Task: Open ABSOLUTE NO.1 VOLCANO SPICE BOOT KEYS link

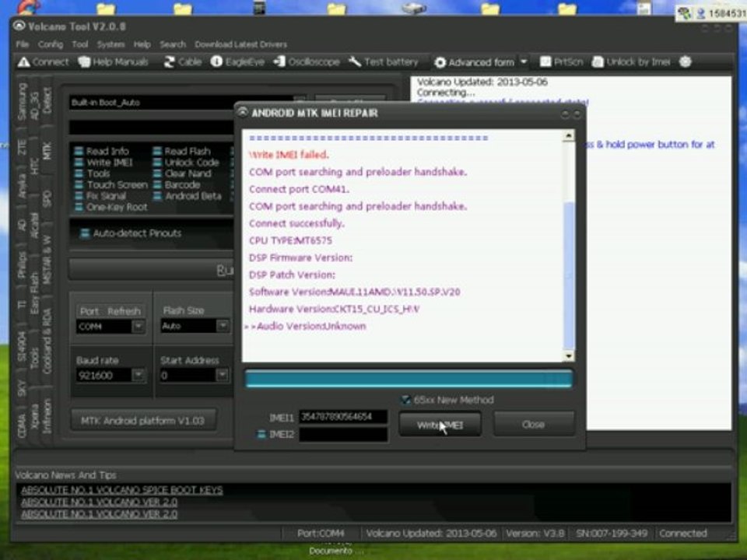Action: (x=122, y=490)
